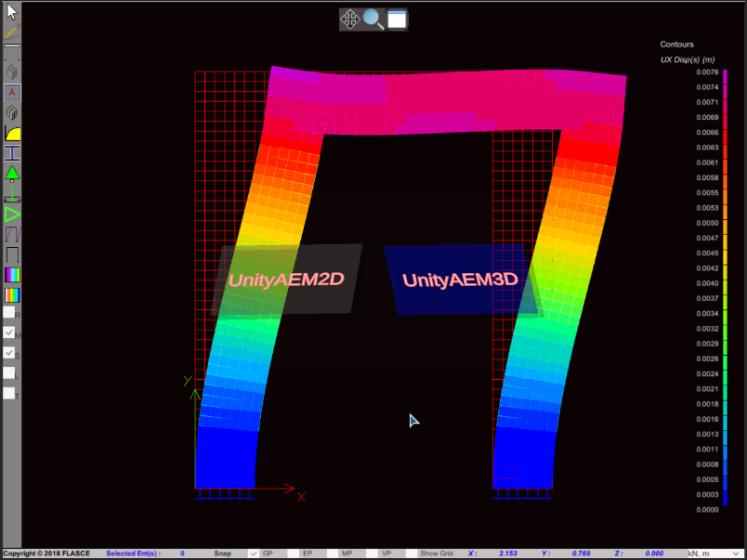Screen dimensions: 747x560
Task: Select the arrow selection tool
Action: click(11, 11)
